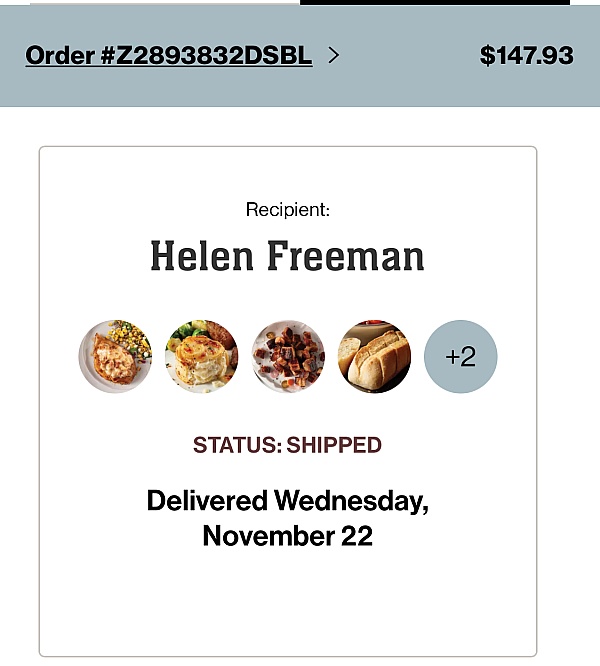Show the +2 more items badge
The image size is (600, 666).
point(460,357)
